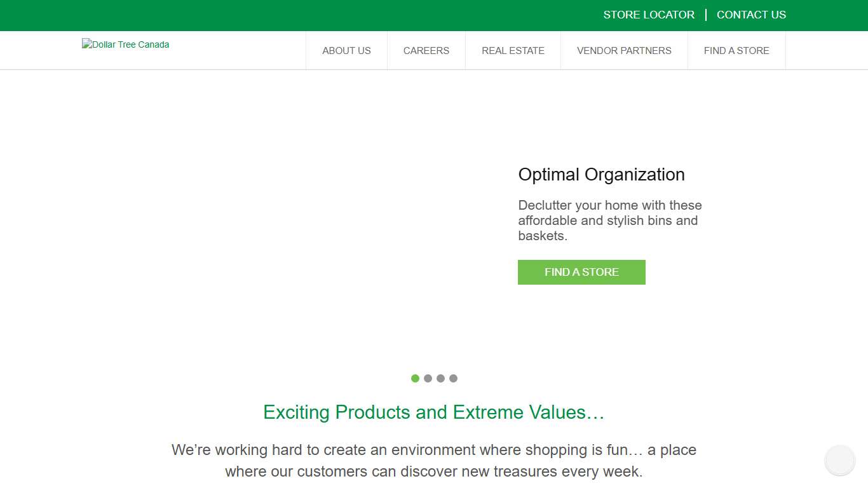Screen dimensions: 868x488
Task: Open the VENDOR PARTNERS navigation item
Action: 624,51
